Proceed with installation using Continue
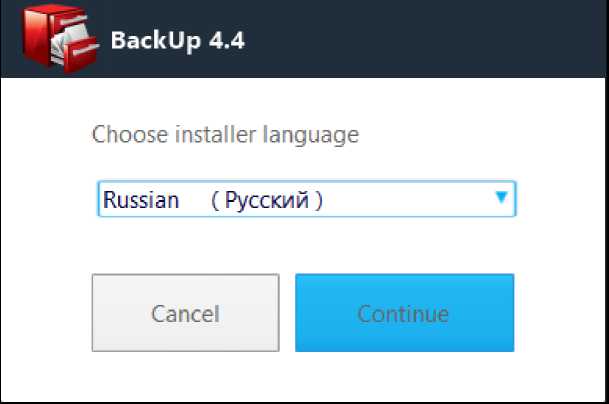The height and width of the screenshot is (404, 609). [x=404, y=313]
